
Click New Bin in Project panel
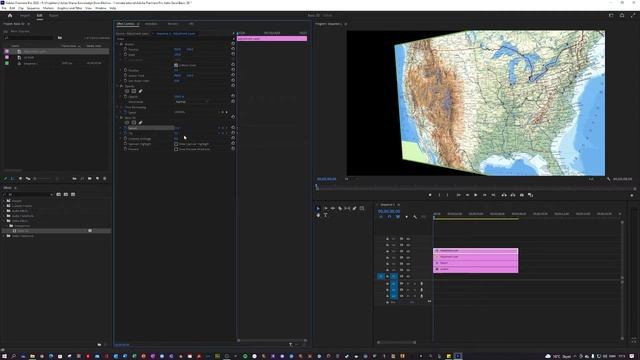(89, 179)
